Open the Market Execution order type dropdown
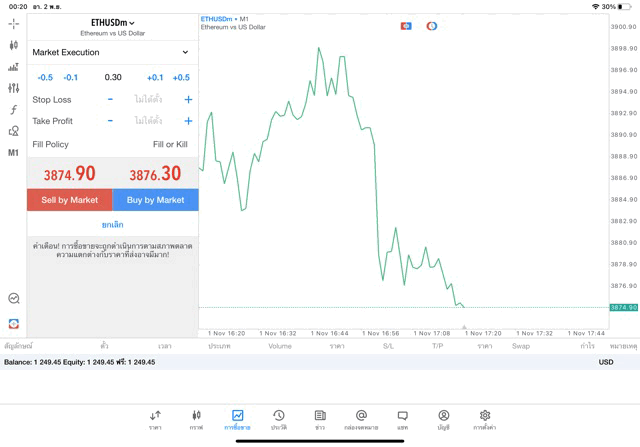The width and height of the screenshot is (640, 447). coord(112,52)
